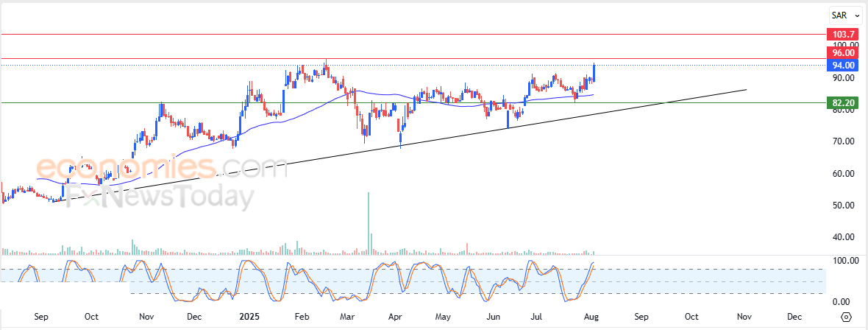Image resolution: width=868 pixels, height=330 pixels.
Task: Click the Aug date label
Action: [591, 317]
